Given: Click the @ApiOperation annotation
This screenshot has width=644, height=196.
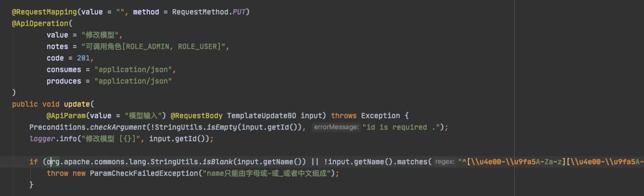Looking at the screenshot, I should tap(40, 23).
